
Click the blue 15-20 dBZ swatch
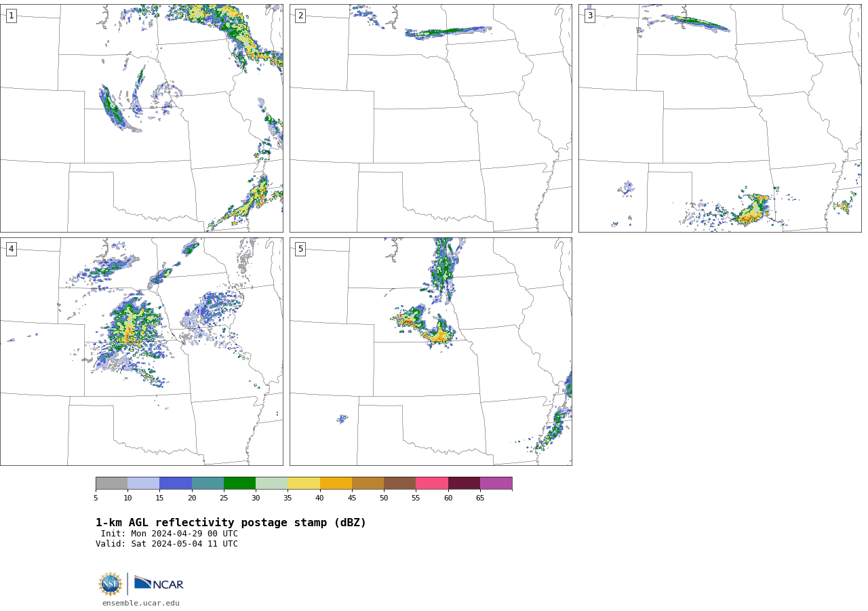tap(176, 483)
